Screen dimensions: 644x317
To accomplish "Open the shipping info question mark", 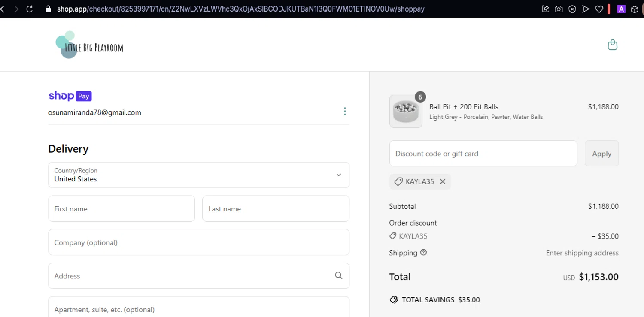I will [x=424, y=252].
